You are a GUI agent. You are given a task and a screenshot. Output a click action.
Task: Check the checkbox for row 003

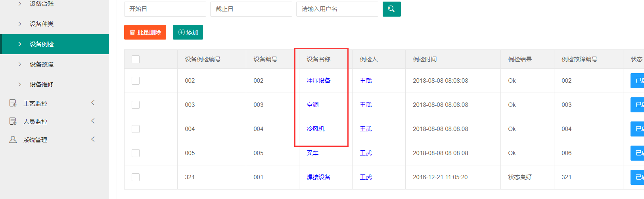[x=136, y=105]
